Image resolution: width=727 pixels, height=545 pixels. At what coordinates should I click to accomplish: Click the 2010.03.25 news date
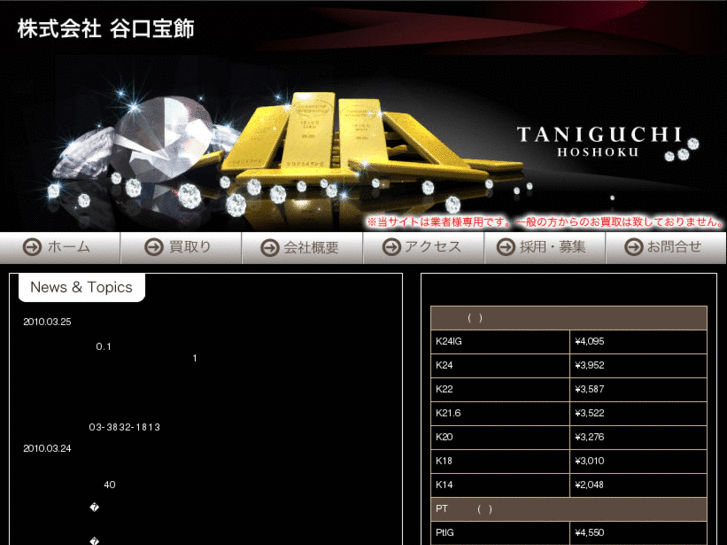click(x=47, y=322)
